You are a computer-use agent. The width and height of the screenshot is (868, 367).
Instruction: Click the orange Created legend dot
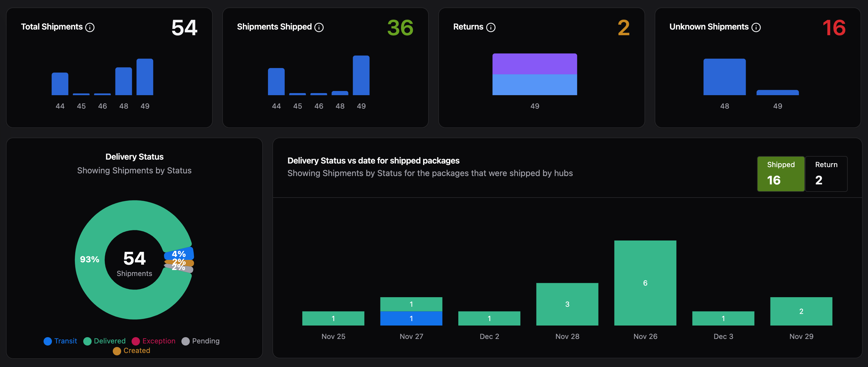(117, 351)
